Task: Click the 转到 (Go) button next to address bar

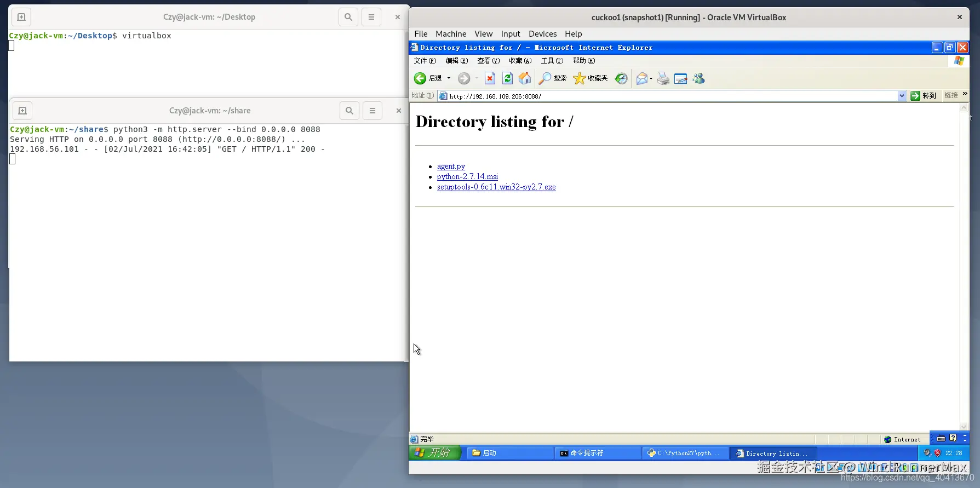Action: [924, 96]
